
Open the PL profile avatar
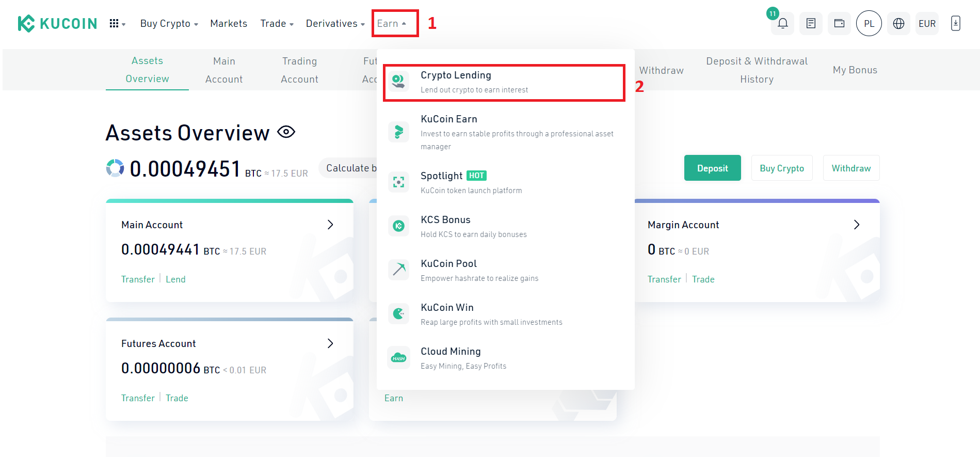(869, 23)
